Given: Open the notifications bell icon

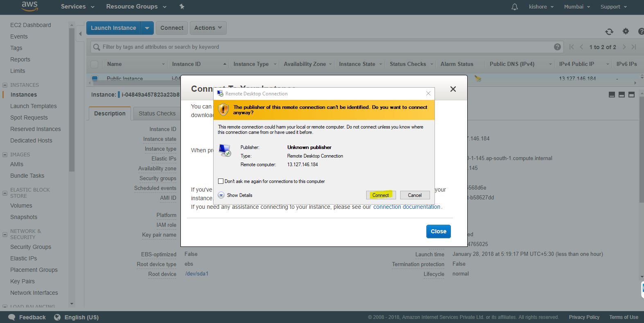Looking at the screenshot, I should tap(515, 7).
